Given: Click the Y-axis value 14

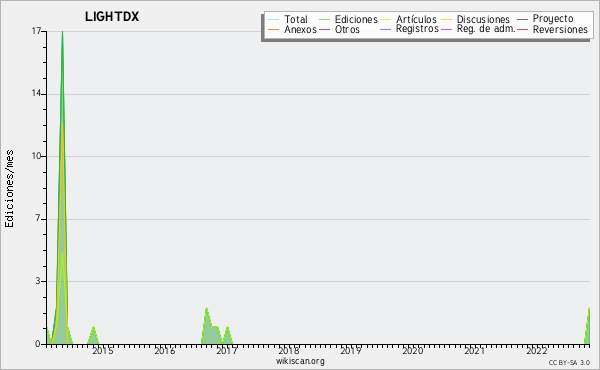Looking at the screenshot, I should [36, 93].
